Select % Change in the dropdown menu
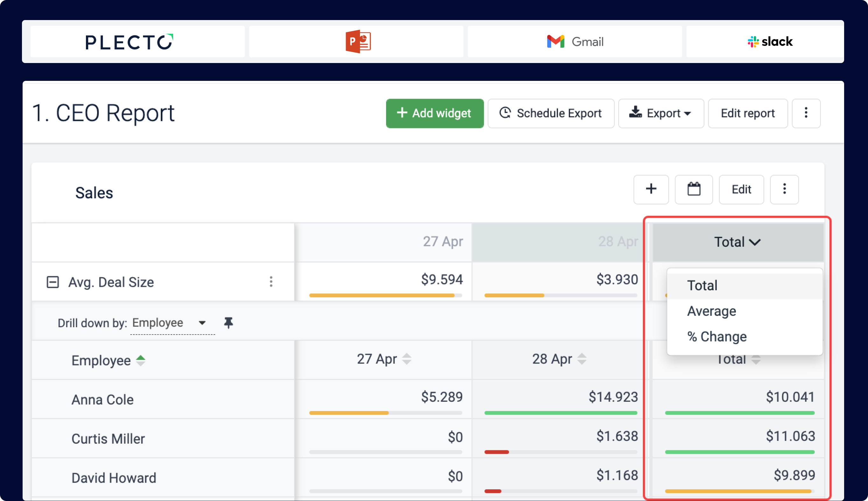This screenshot has width=868, height=501. [x=745, y=336]
